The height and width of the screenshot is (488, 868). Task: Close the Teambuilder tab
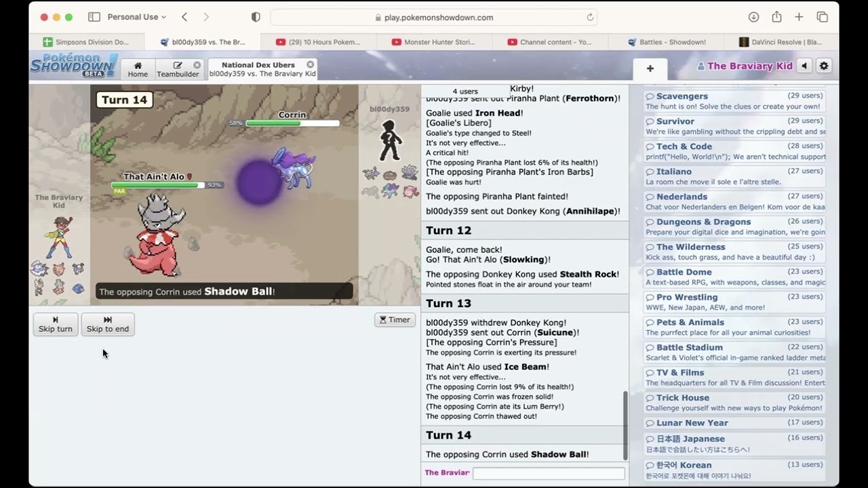(197, 65)
